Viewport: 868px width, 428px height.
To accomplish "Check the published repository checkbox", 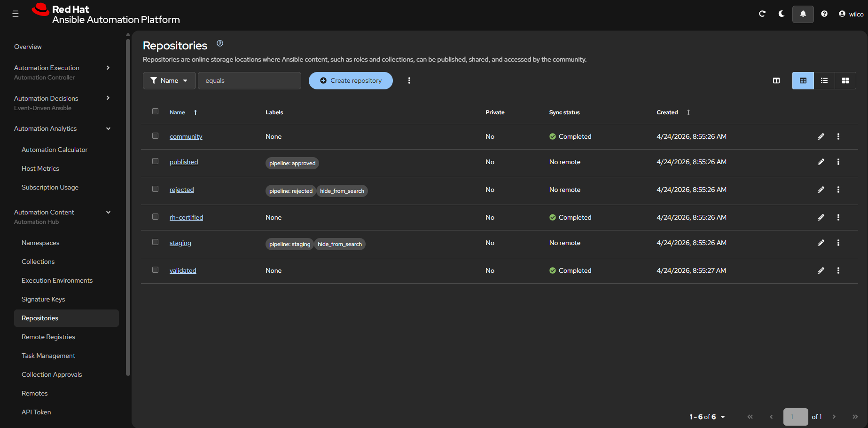I will (x=156, y=161).
